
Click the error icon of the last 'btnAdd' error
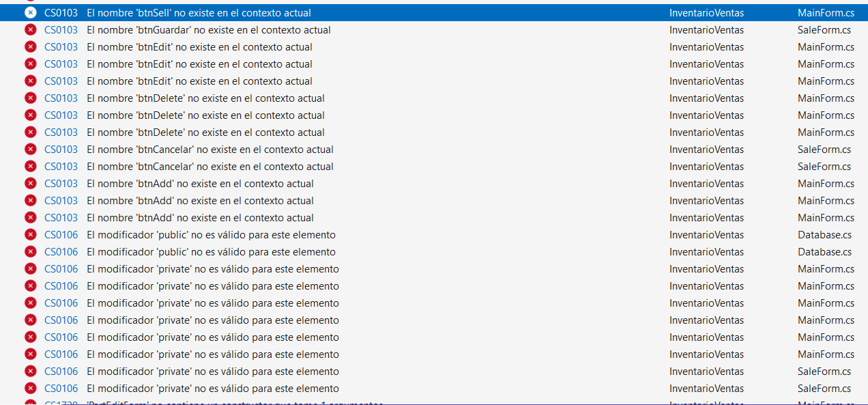[x=30, y=218]
